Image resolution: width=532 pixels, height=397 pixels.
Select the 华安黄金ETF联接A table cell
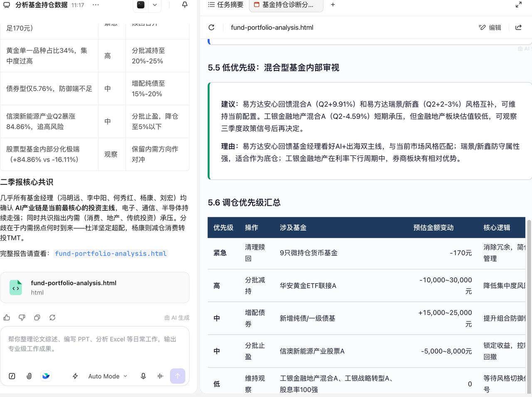coord(308,286)
